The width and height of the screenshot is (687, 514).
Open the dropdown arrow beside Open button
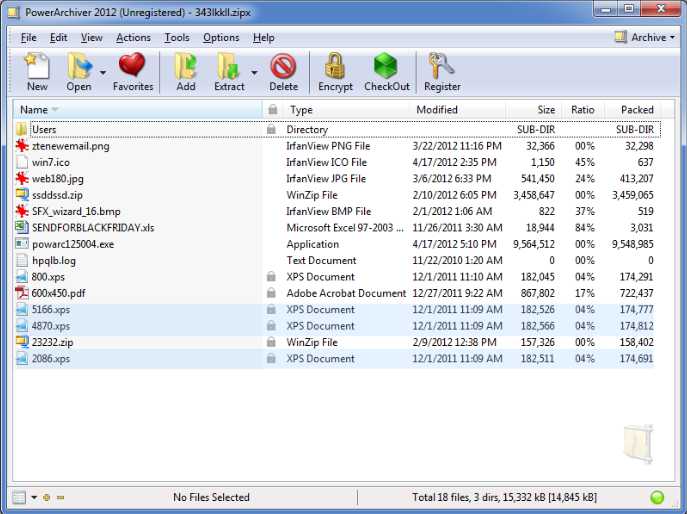click(103, 72)
